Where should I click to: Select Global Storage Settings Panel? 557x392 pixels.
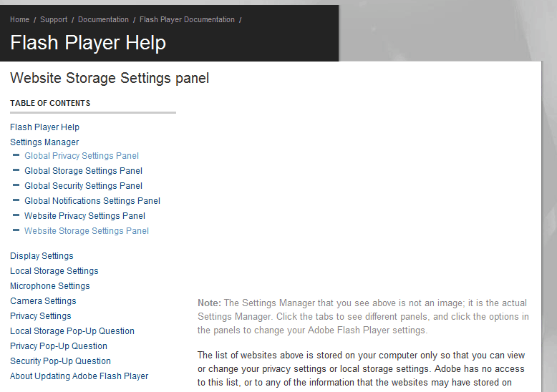[x=84, y=171]
